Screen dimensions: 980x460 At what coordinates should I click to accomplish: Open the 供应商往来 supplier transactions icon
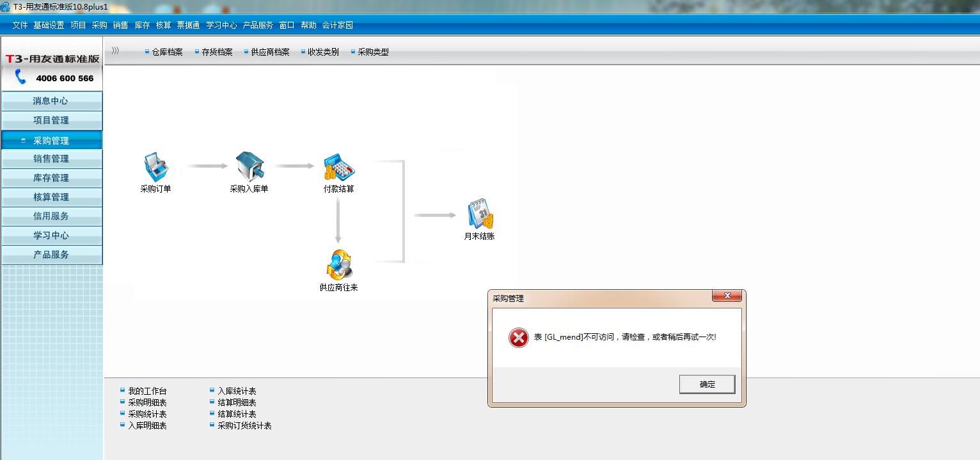point(339,265)
